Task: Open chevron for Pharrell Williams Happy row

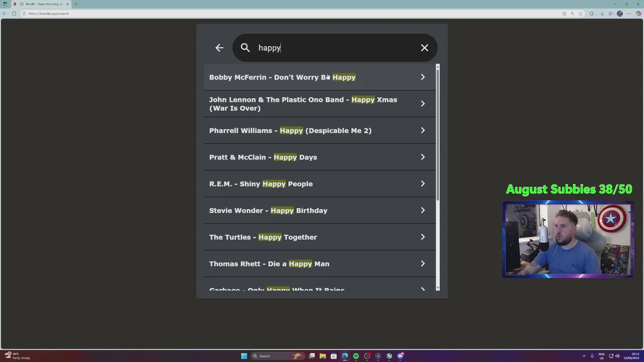Action: 423,130
